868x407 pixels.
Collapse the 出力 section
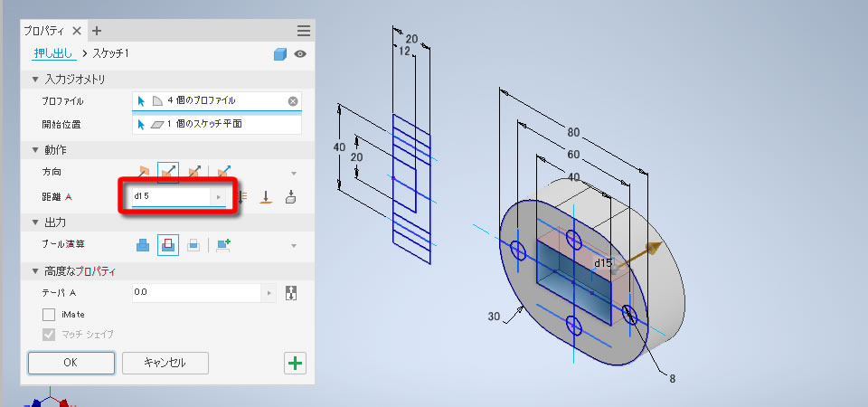pos(35,222)
